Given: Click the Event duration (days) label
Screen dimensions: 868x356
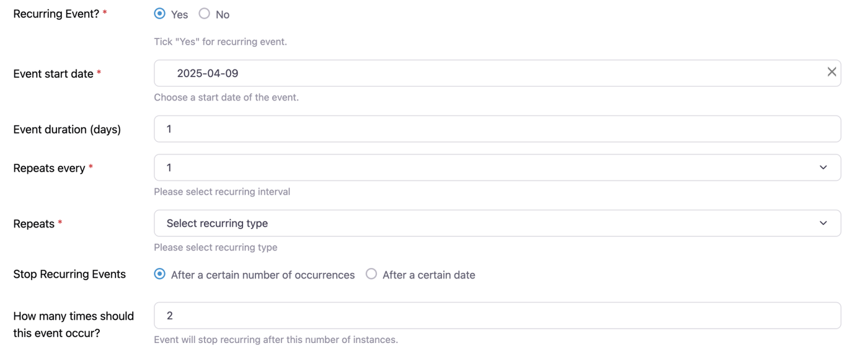Looking at the screenshot, I should click(x=67, y=130).
